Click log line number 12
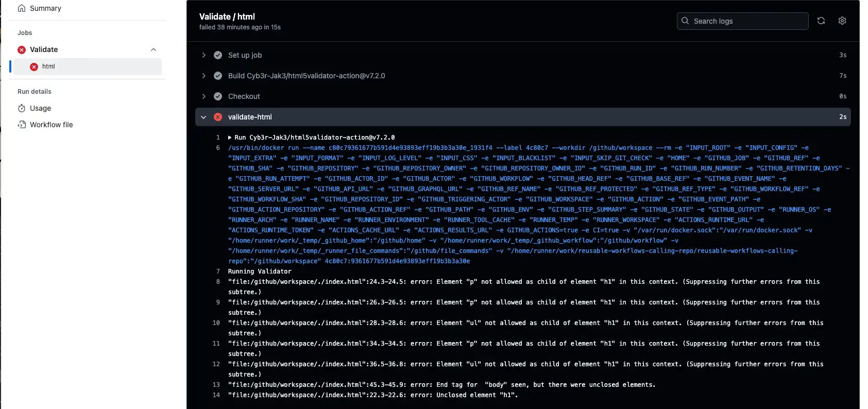The height and width of the screenshot is (409, 868). click(x=216, y=364)
